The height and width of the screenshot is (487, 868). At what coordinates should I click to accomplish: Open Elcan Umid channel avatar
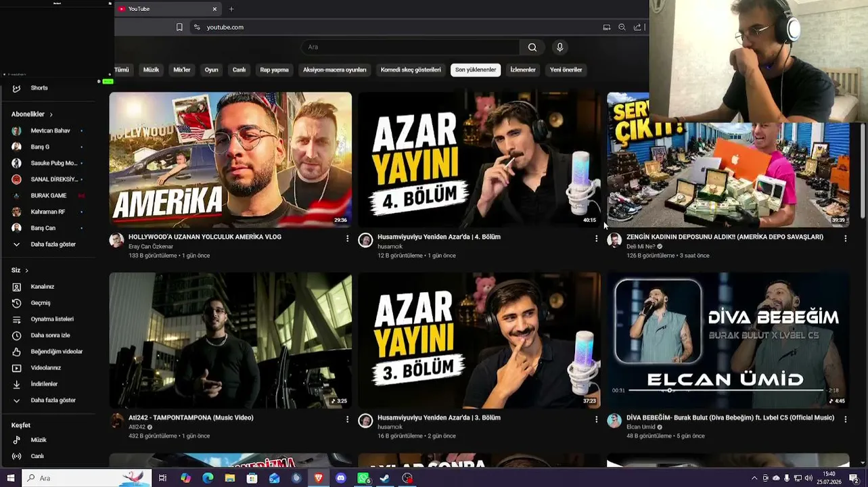(x=614, y=421)
